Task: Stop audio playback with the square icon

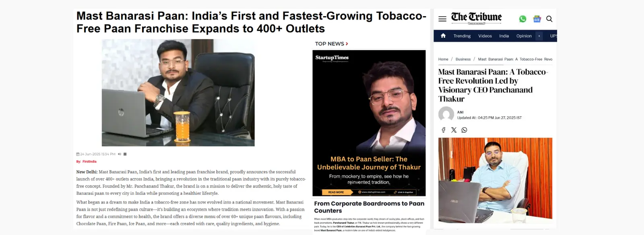Action: [x=125, y=154]
